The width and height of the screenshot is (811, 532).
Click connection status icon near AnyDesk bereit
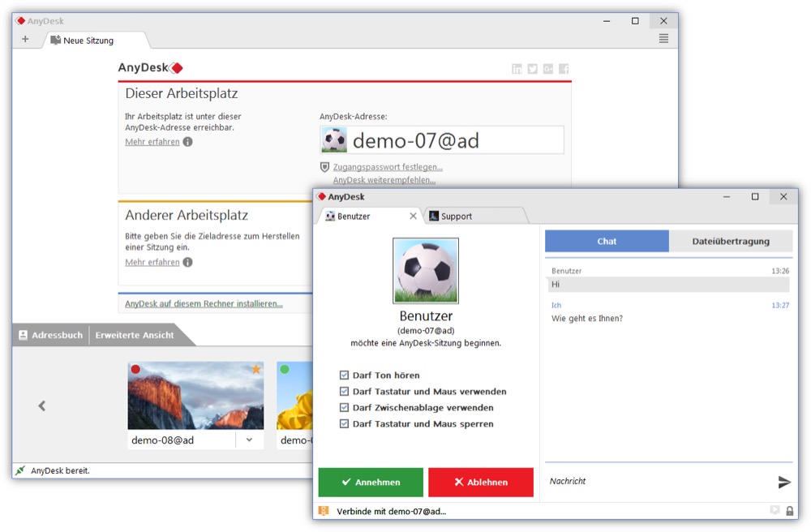click(x=20, y=470)
